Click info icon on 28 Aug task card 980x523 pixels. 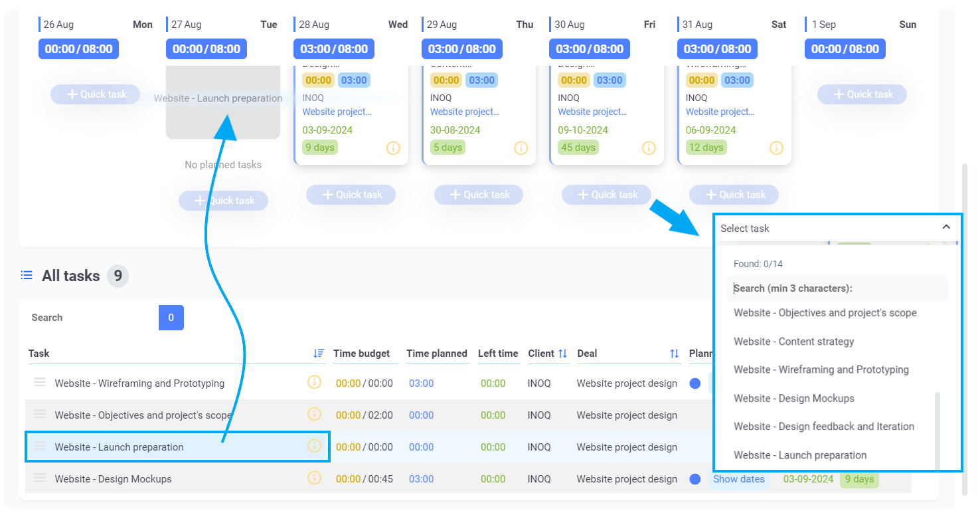coord(393,148)
